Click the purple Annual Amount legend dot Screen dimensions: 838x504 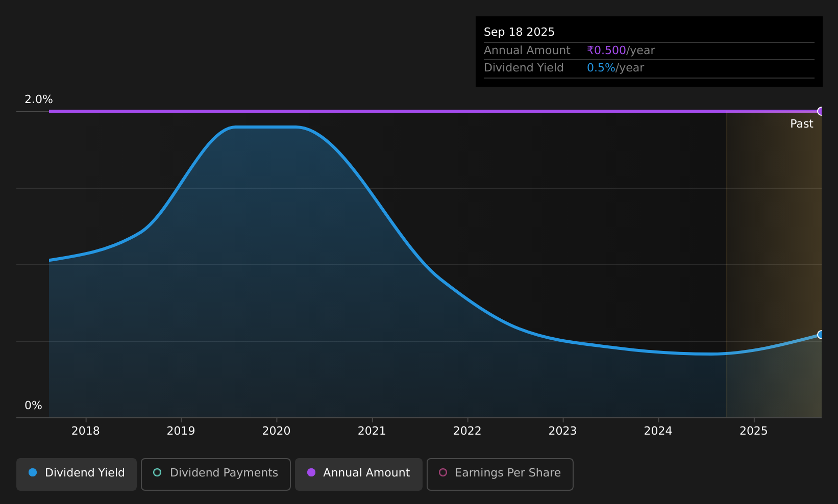pos(311,472)
